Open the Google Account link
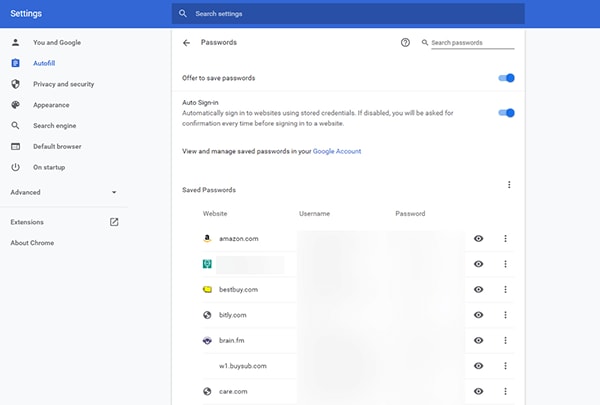The image size is (600, 405). click(x=336, y=151)
